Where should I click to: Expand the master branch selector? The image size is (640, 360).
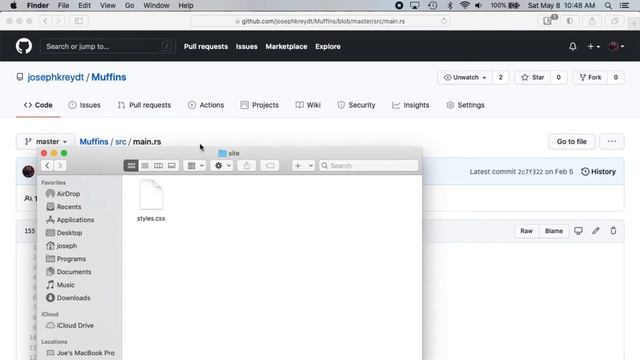click(x=46, y=141)
